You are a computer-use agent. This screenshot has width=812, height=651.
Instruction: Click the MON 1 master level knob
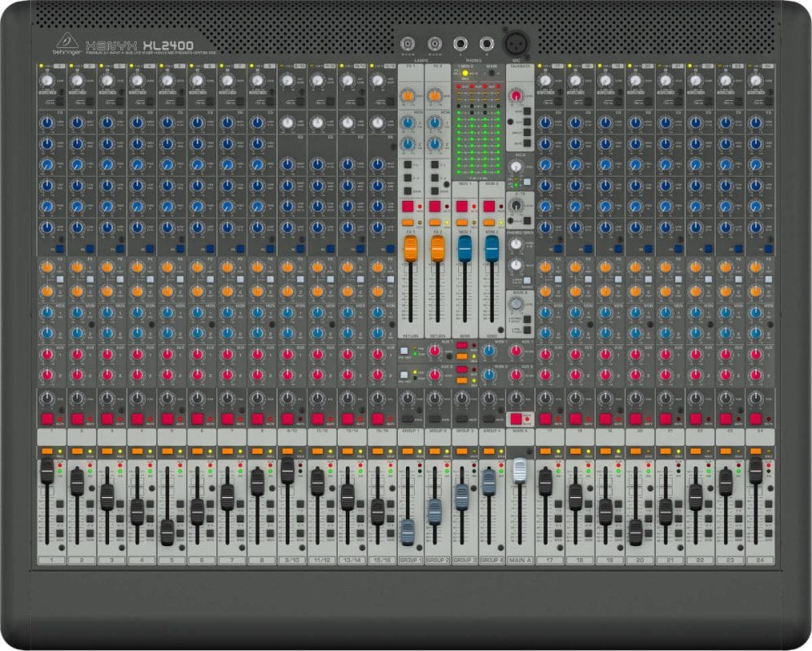pos(488,351)
